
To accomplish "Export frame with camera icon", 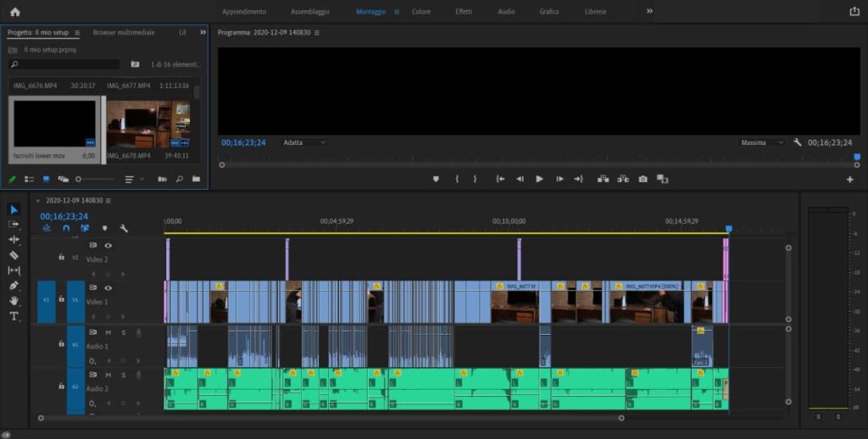I will coord(643,179).
